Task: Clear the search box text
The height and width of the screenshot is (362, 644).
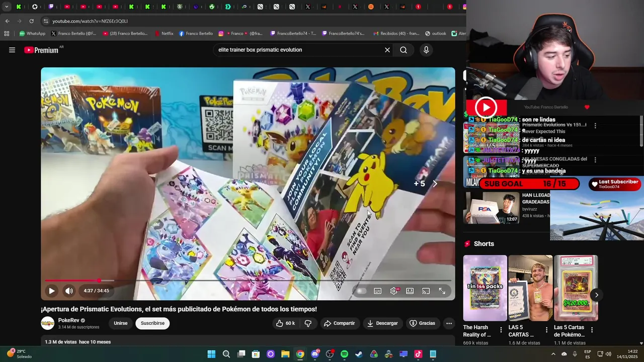Action: coord(387,50)
